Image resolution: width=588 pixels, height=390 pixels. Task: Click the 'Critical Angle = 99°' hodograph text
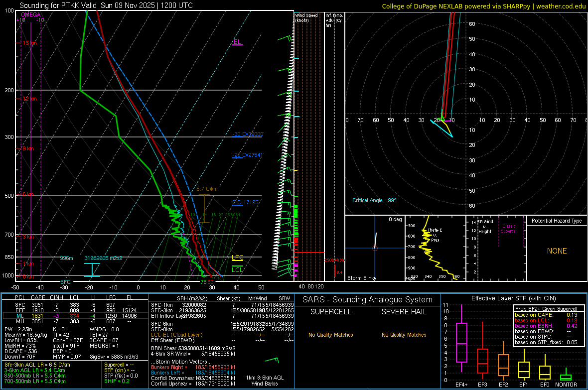click(374, 200)
